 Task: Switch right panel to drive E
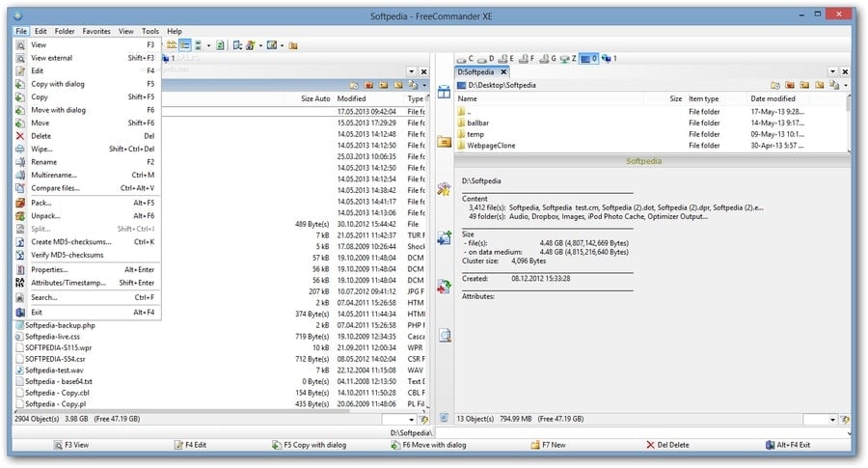[x=506, y=58]
